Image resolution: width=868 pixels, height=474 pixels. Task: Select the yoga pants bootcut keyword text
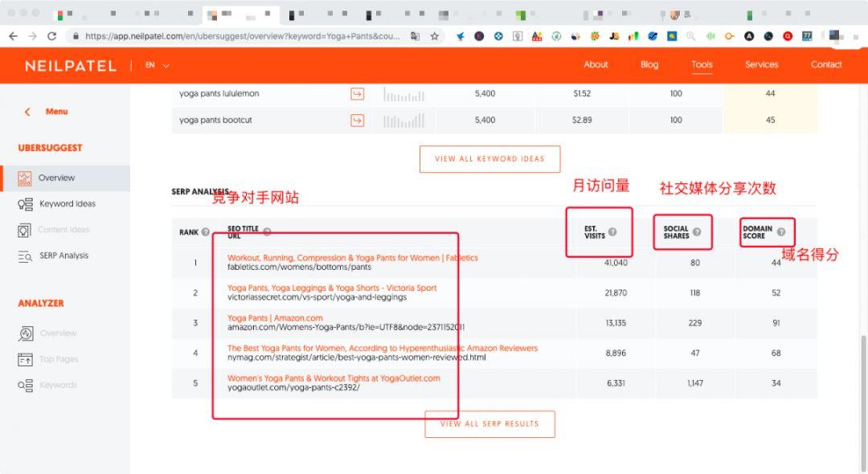(x=215, y=120)
